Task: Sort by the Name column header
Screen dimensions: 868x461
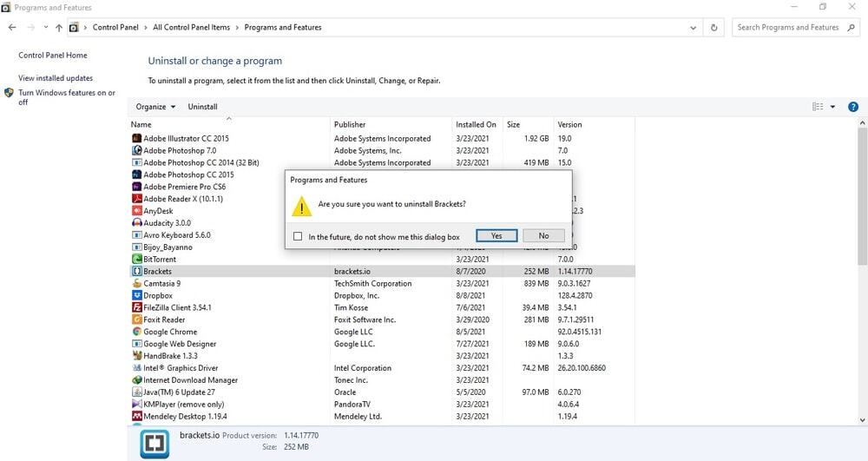Action: [229, 124]
